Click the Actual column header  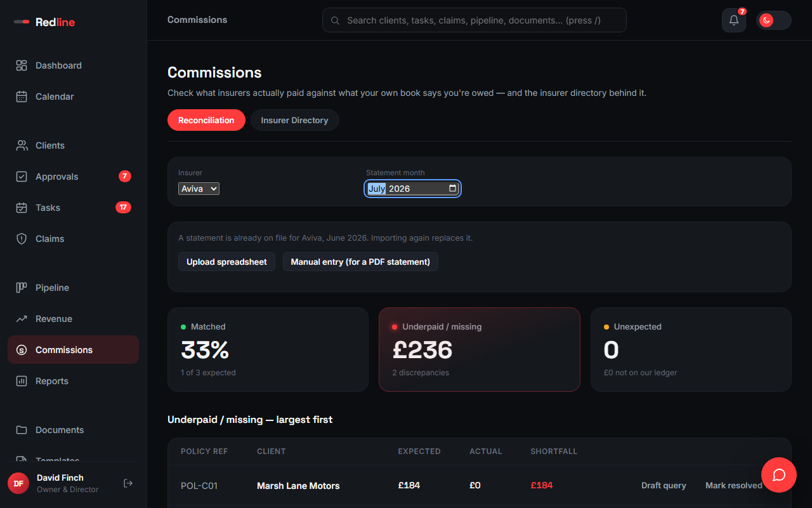coord(486,451)
